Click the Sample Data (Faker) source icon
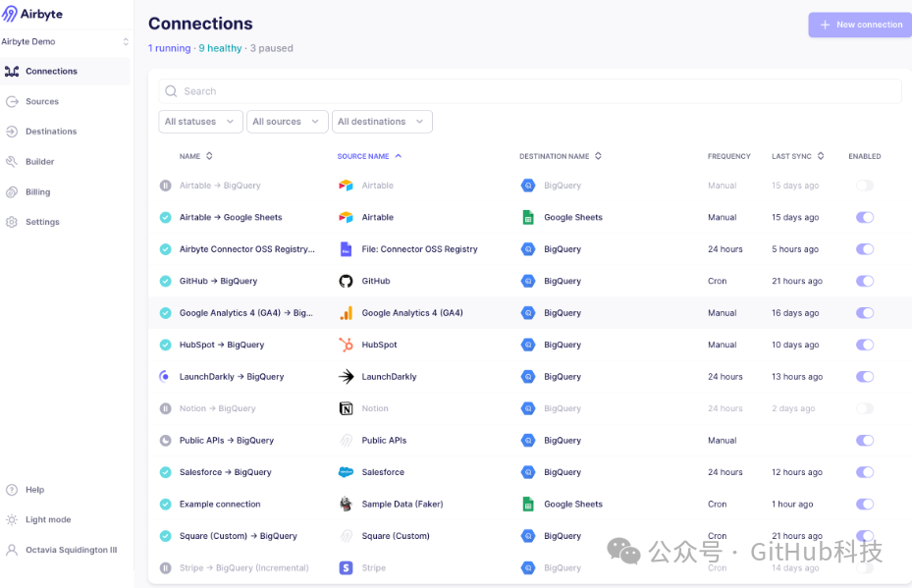This screenshot has height=588, width=912. pos(347,505)
